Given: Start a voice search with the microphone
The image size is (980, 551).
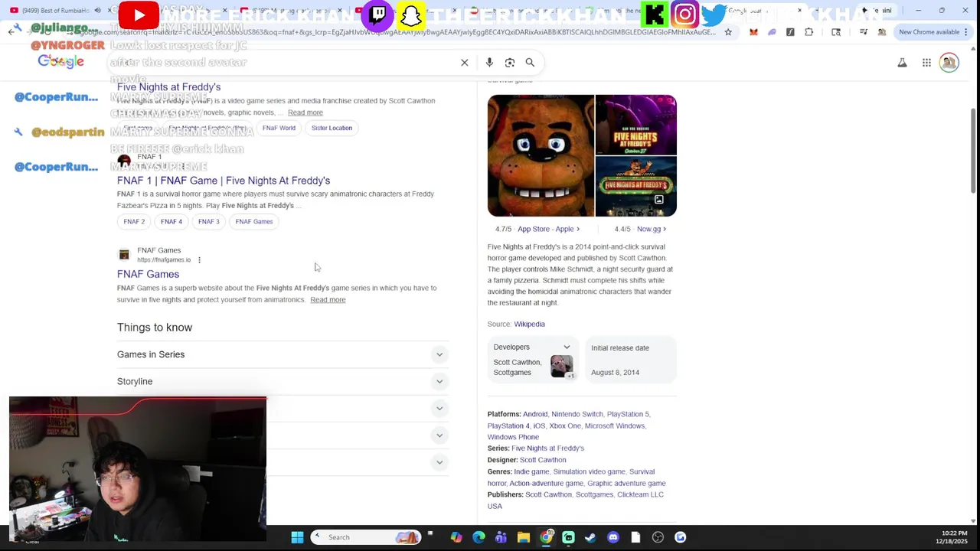Looking at the screenshot, I should [x=489, y=63].
